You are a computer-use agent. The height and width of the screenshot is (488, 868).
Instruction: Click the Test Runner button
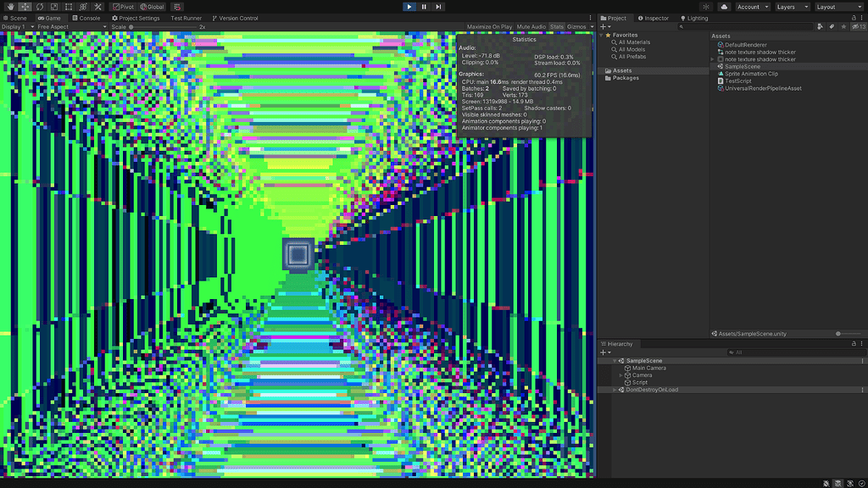click(186, 17)
